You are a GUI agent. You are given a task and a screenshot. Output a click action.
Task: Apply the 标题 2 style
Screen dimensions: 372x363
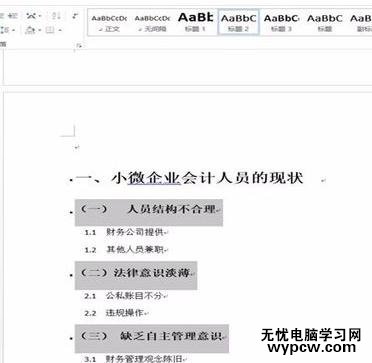pos(239,22)
